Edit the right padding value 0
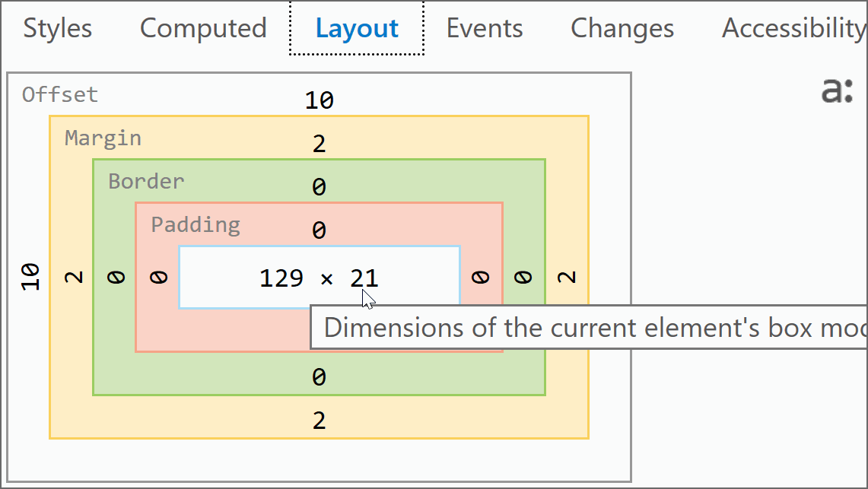Image resolution: width=868 pixels, height=489 pixels. point(480,278)
